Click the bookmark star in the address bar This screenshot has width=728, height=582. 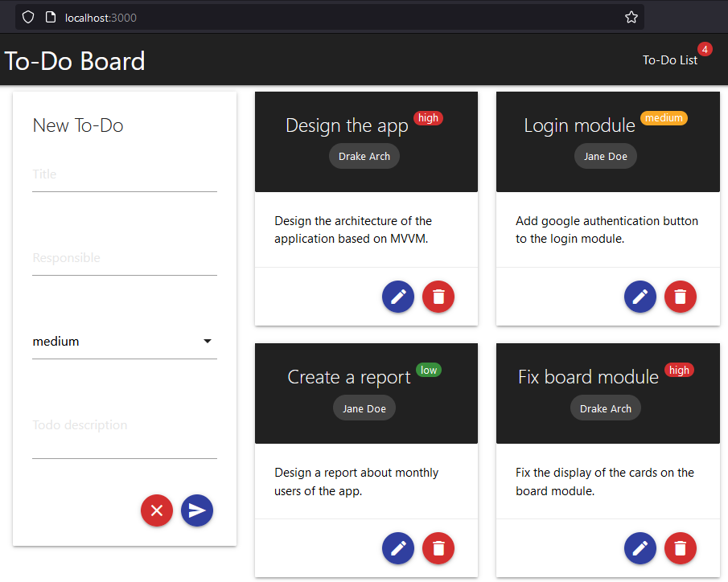tap(631, 16)
